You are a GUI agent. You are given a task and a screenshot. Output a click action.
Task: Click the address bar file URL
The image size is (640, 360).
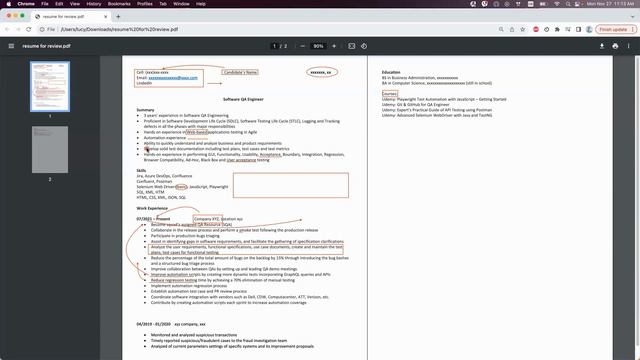point(119,29)
